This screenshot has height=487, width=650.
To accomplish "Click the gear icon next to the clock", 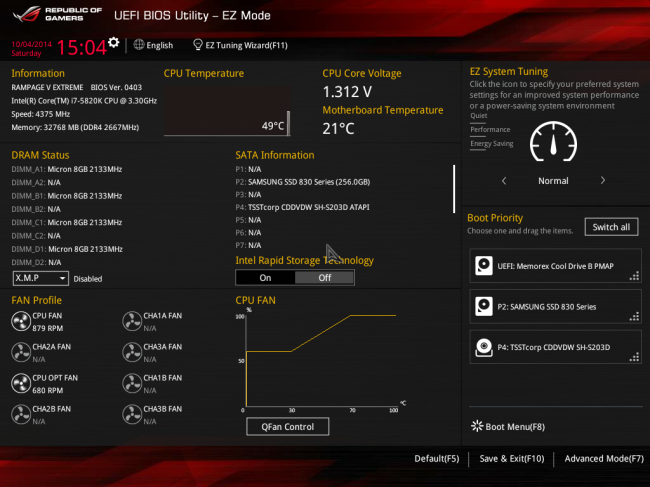I will (114, 42).
